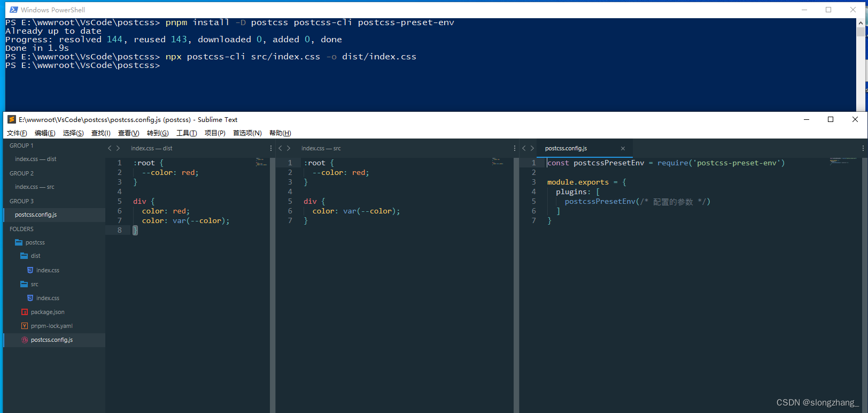868x413 pixels.
Task: Go to next tab in index.css dist pane
Action: (118, 148)
